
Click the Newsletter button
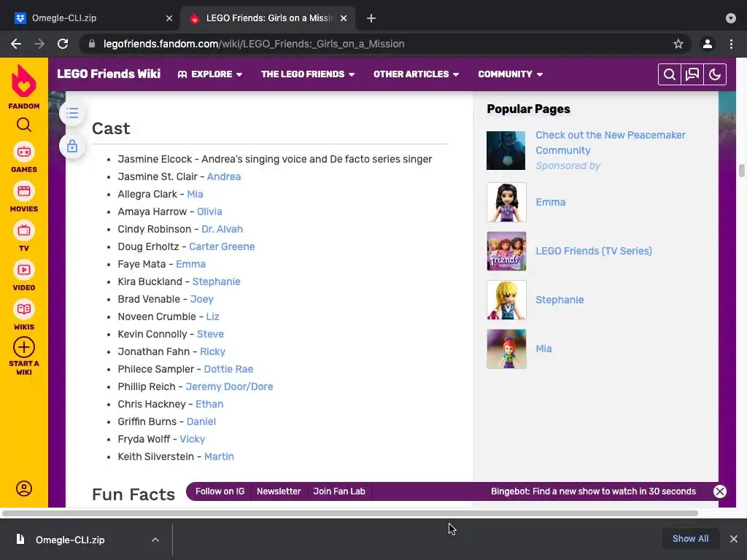pyautogui.click(x=279, y=491)
